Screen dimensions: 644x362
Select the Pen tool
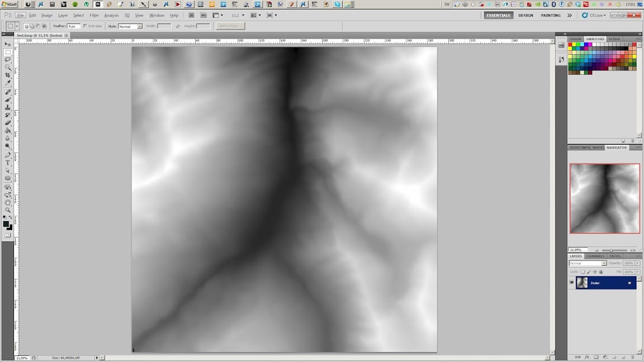7,155
